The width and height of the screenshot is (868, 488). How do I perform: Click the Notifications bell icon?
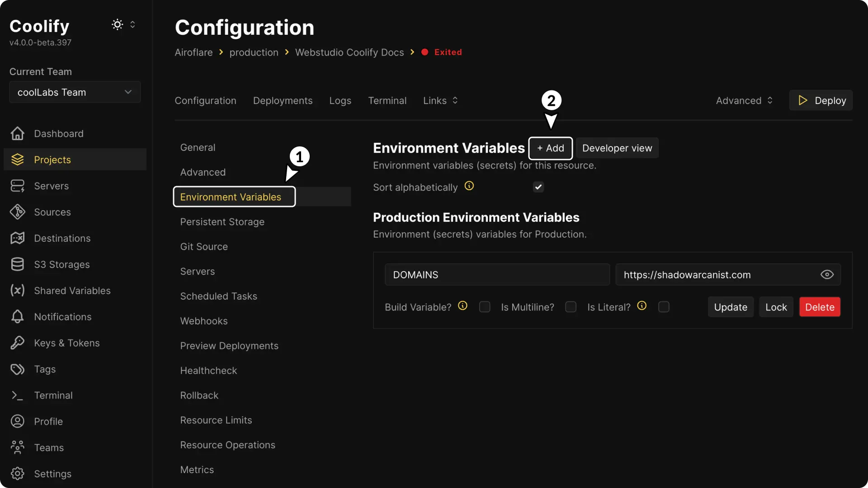17,317
